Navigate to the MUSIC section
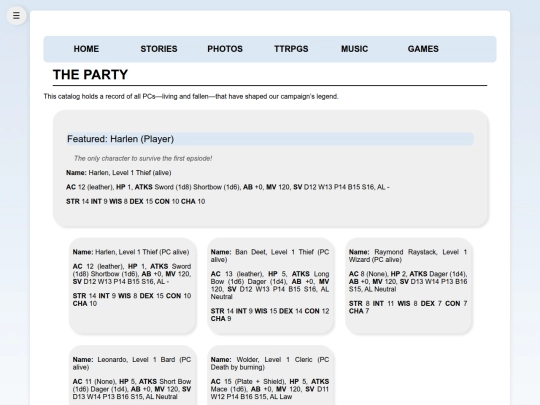Screen dimensions: 540x405 354,49
